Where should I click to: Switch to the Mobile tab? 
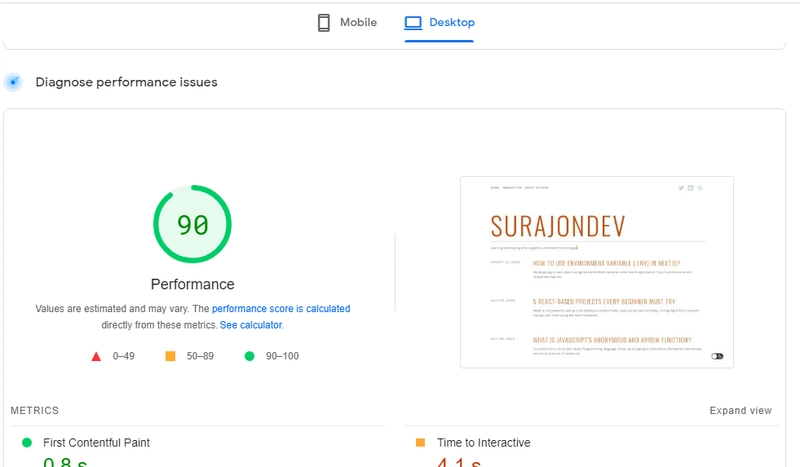[347, 22]
